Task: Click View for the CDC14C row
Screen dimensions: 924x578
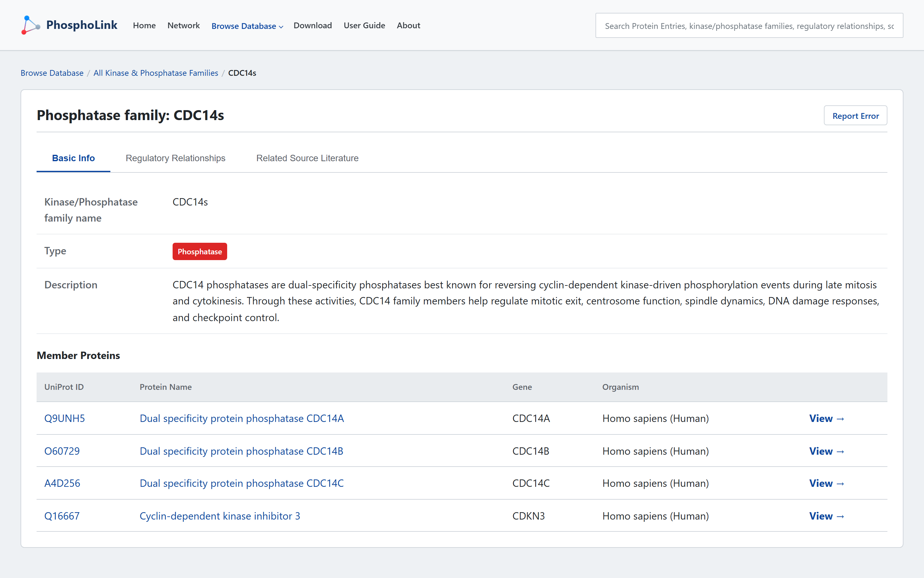Action: [x=827, y=483]
